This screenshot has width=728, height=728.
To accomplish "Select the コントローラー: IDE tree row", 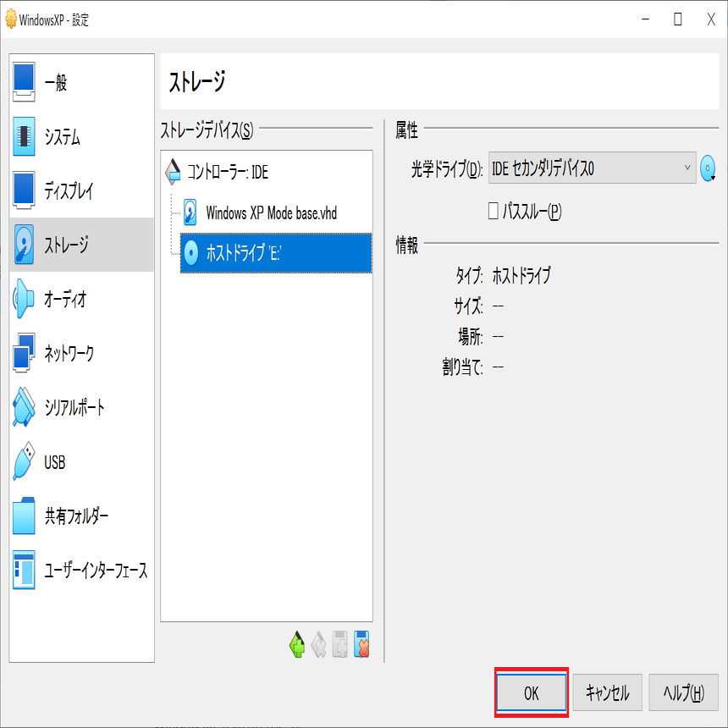I will (267, 172).
